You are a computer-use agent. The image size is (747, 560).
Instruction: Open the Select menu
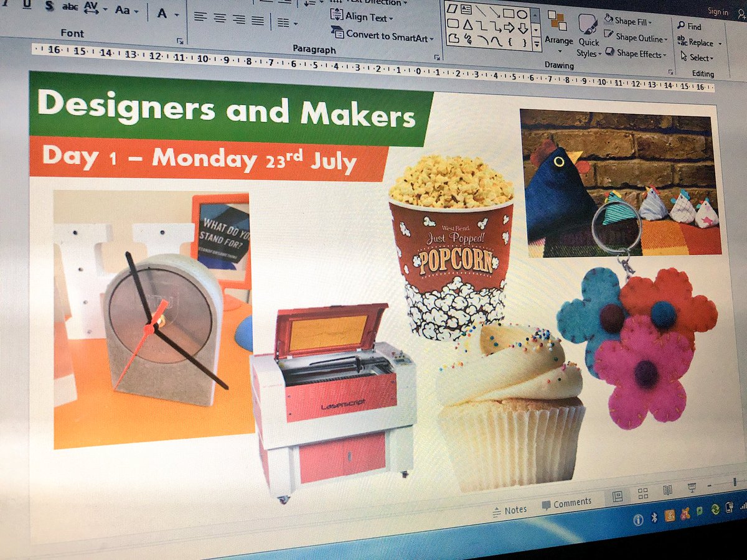[697, 58]
